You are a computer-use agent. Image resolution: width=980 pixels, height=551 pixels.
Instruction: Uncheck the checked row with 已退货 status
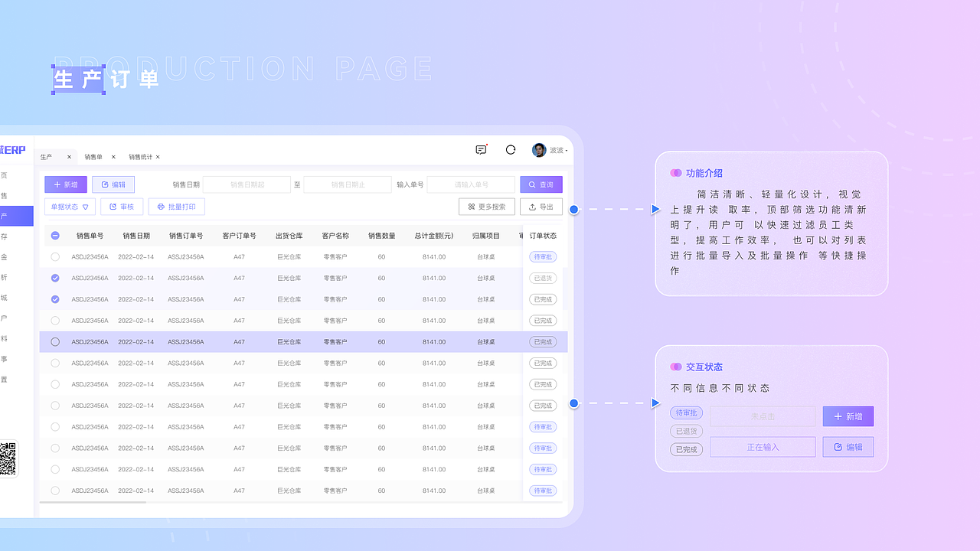coord(55,278)
